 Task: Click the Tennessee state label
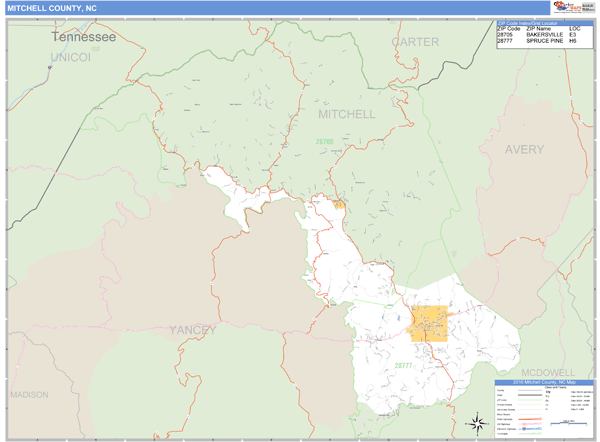tap(84, 36)
